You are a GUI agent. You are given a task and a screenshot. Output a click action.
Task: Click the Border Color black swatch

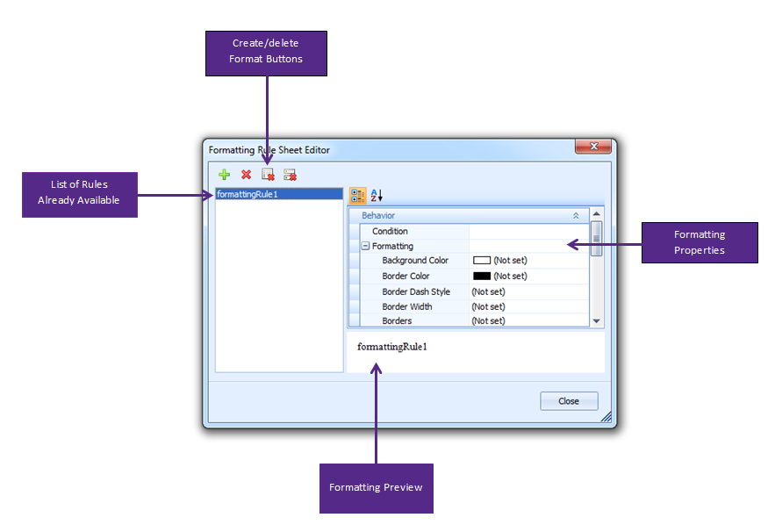click(482, 276)
